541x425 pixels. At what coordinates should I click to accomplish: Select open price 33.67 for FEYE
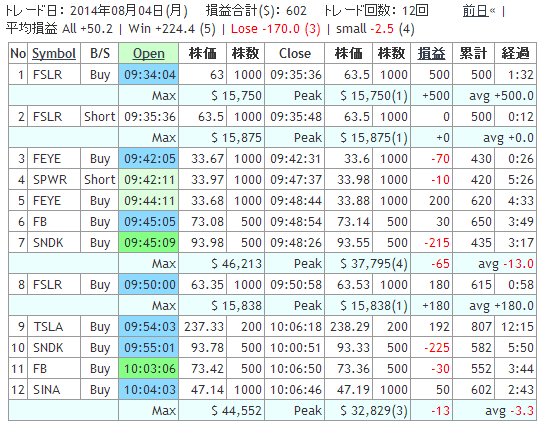pyautogui.click(x=207, y=159)
